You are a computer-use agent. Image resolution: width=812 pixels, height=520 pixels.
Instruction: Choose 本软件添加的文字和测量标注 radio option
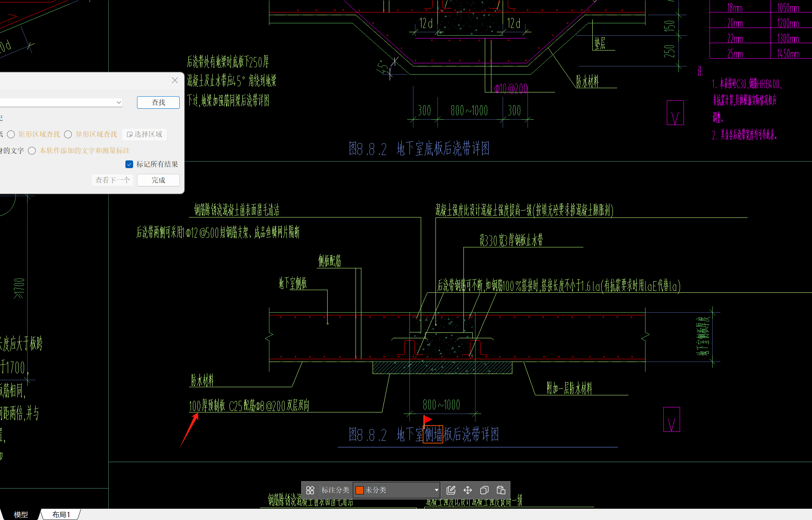point(32,151)
